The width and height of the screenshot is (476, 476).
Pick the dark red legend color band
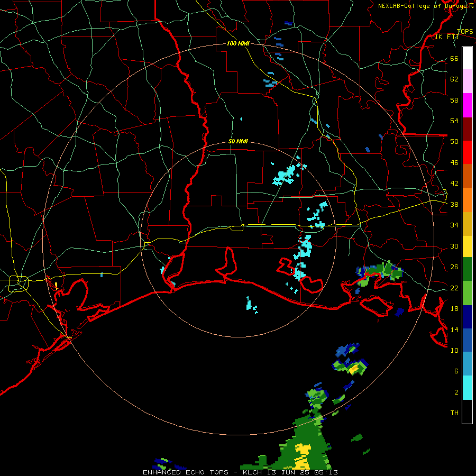(467, 129)
